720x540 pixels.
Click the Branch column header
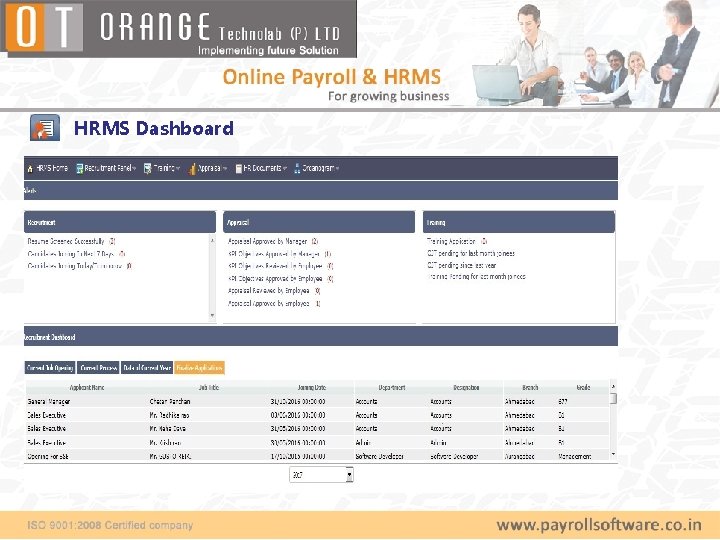click(530, 388)
